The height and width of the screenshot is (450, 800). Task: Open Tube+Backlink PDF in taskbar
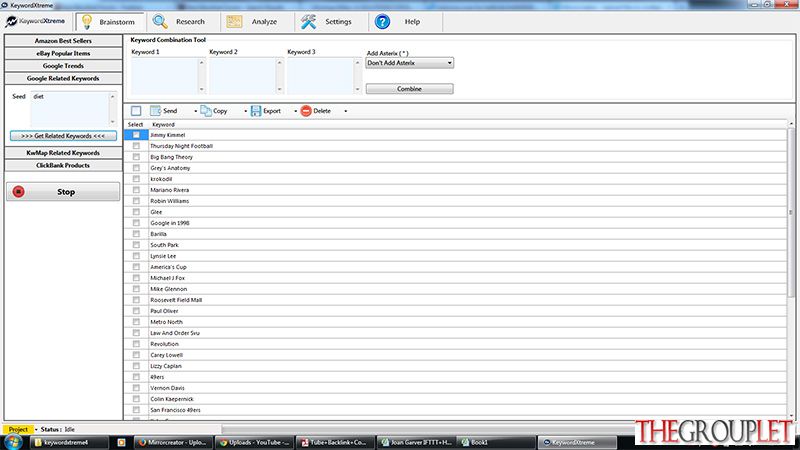point(335,442)
